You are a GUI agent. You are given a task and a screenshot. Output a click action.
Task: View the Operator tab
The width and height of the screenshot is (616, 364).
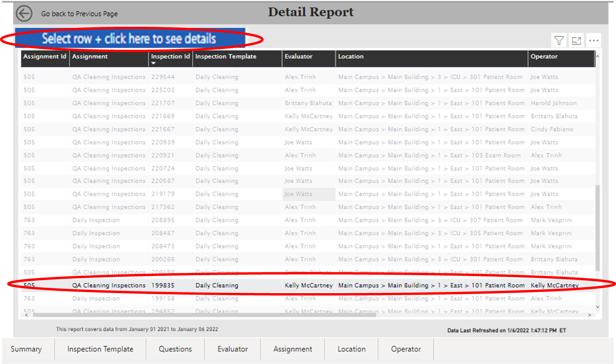click(x=406, y=349)
